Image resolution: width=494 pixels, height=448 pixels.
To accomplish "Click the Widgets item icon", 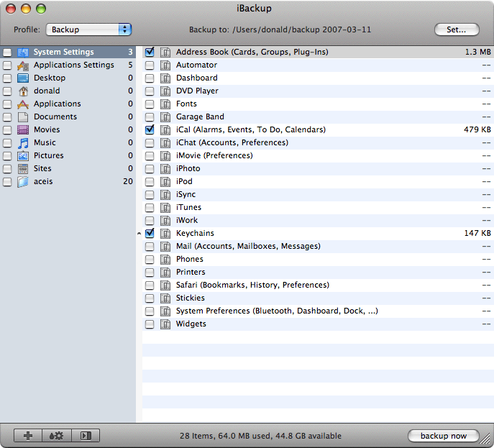I will click(x=165, y=324).
